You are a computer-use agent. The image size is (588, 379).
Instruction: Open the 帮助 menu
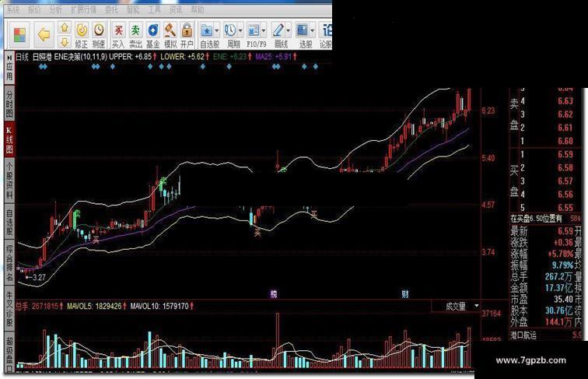tap(198, 9)
